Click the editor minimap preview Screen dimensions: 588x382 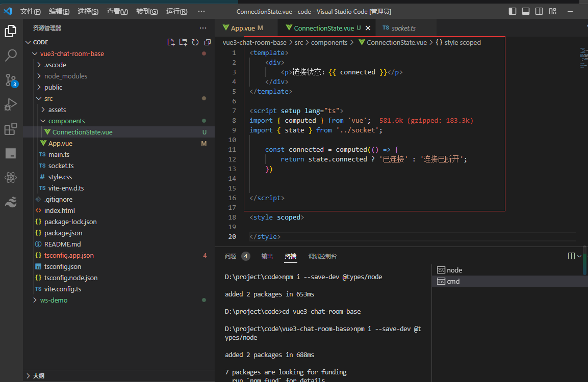click(x=583, y=58)
